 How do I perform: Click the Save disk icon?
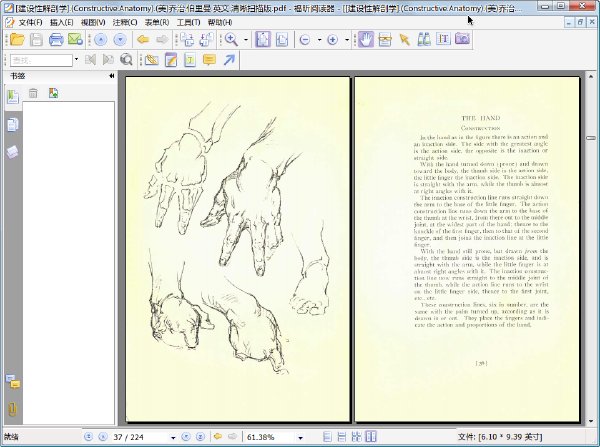36,39
